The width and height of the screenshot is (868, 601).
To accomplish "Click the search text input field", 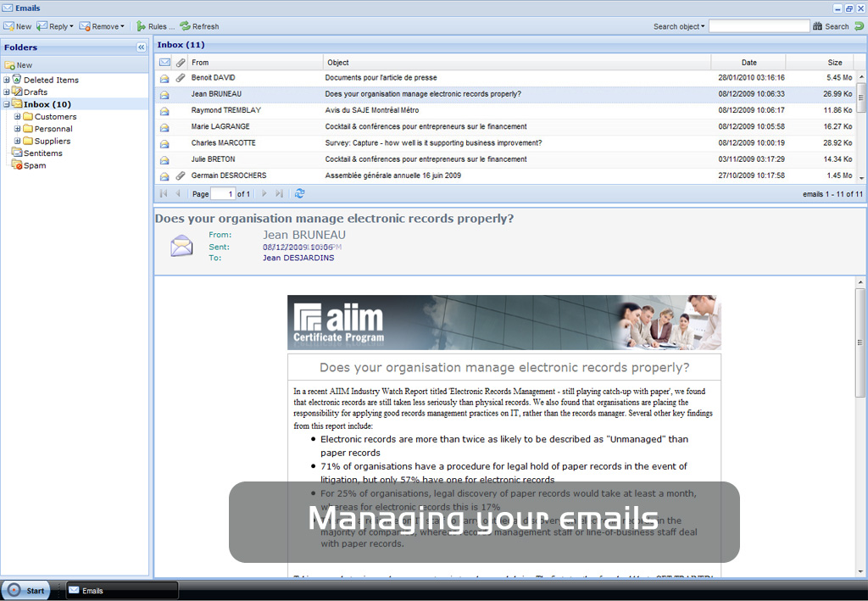I will coord(759,26).
